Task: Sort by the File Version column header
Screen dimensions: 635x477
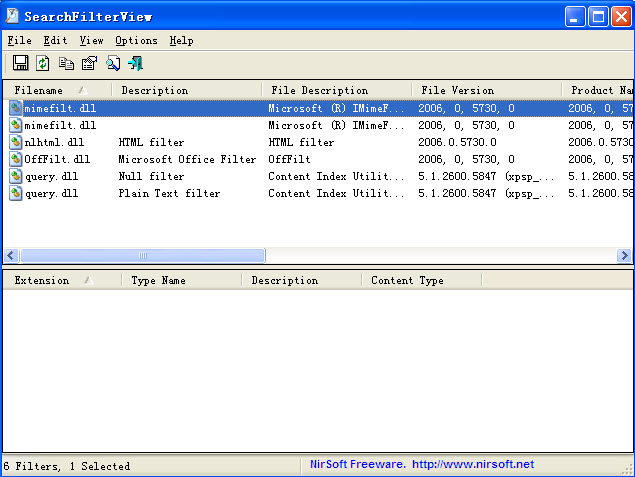Action: 458,90
